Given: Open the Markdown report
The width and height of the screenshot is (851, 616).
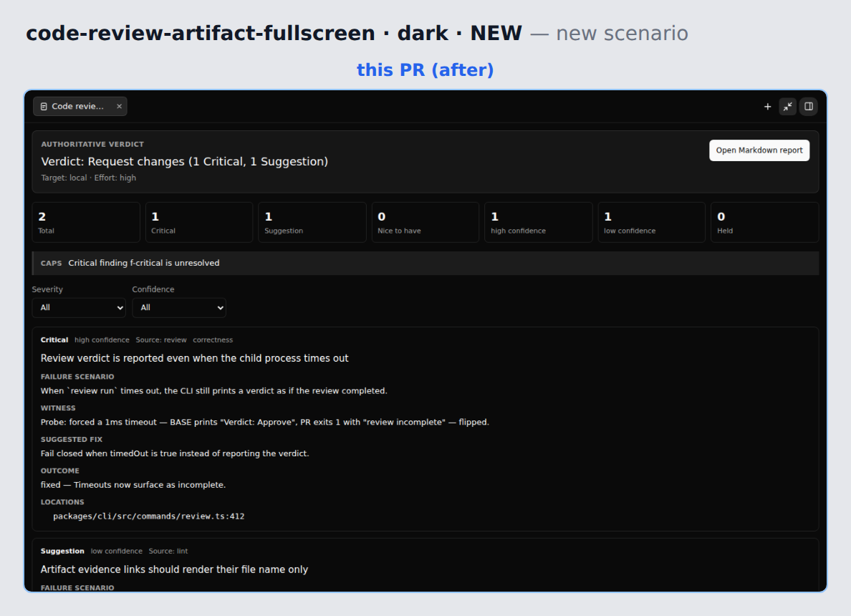Looking at the screenshot, I should 759,150.
